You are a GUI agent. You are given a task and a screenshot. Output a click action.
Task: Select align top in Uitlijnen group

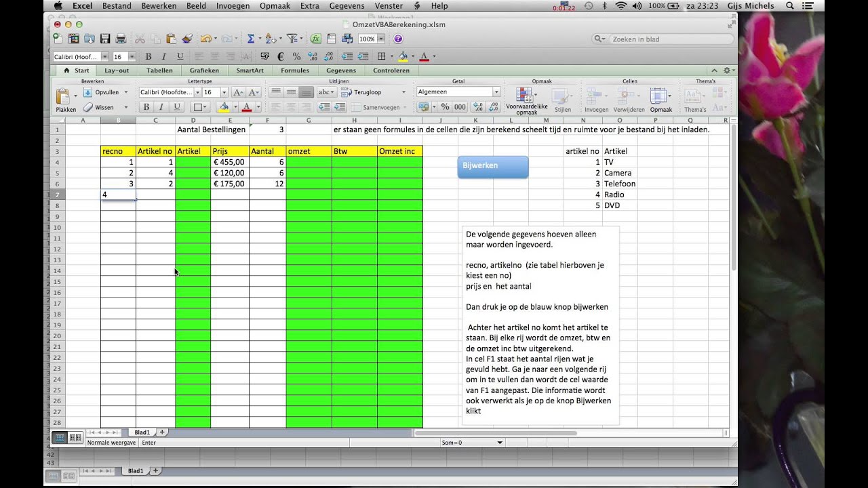tap(276, 92)
